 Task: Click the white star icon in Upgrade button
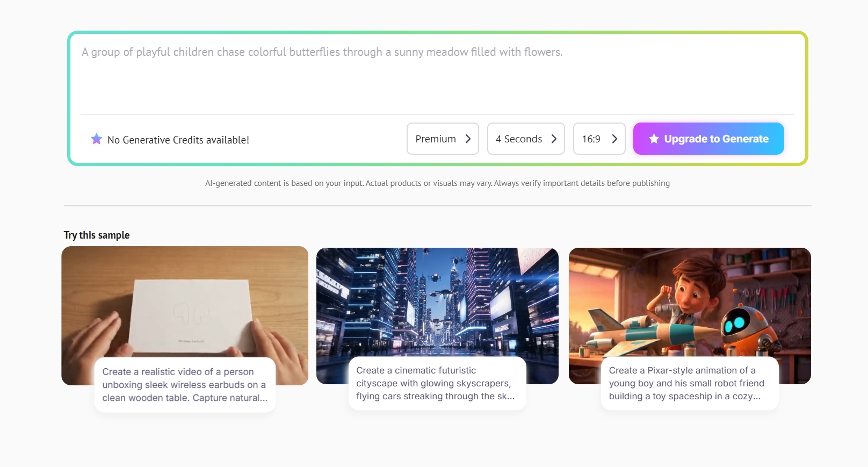(654, 139)
